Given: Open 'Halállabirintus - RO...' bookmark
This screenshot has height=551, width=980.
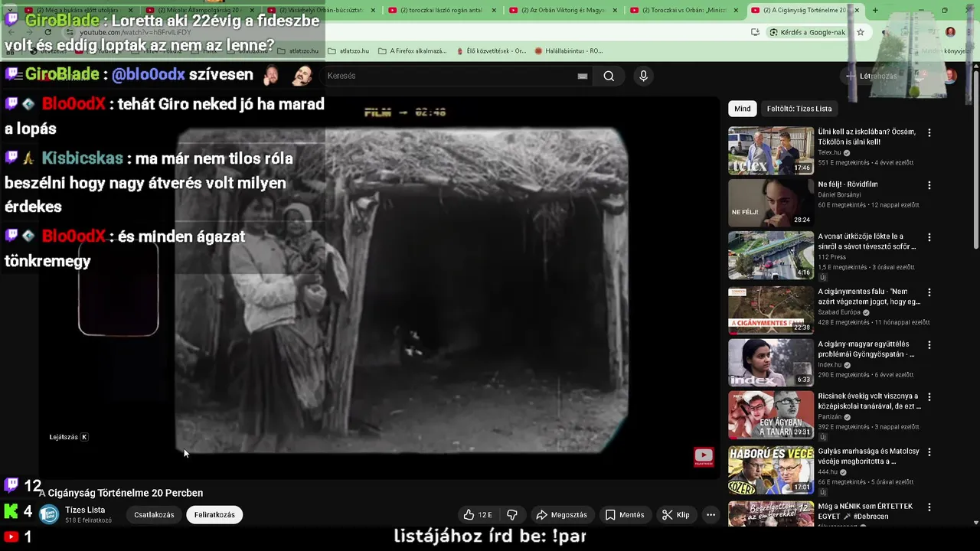Looking at the screenshot, I should point(569,51).
